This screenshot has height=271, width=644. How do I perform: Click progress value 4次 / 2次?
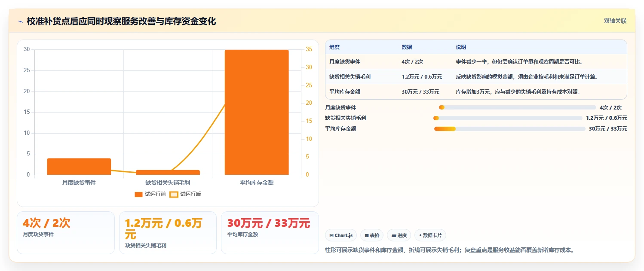coord(610,107)
